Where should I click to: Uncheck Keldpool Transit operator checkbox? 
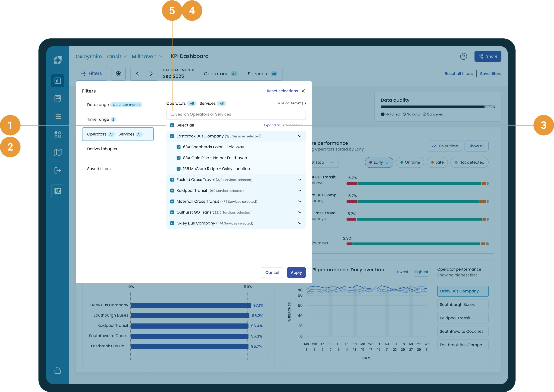tap(172, 190)
